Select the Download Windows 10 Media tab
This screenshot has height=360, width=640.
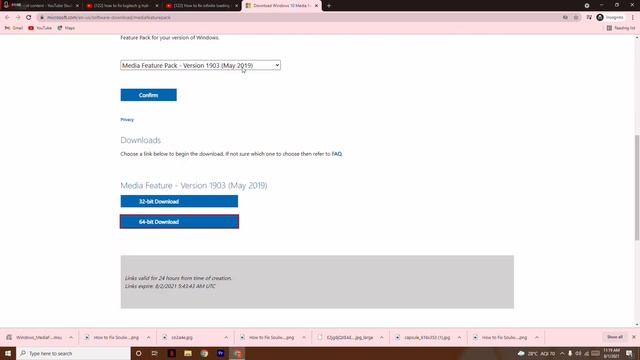[x=281, y=6]
